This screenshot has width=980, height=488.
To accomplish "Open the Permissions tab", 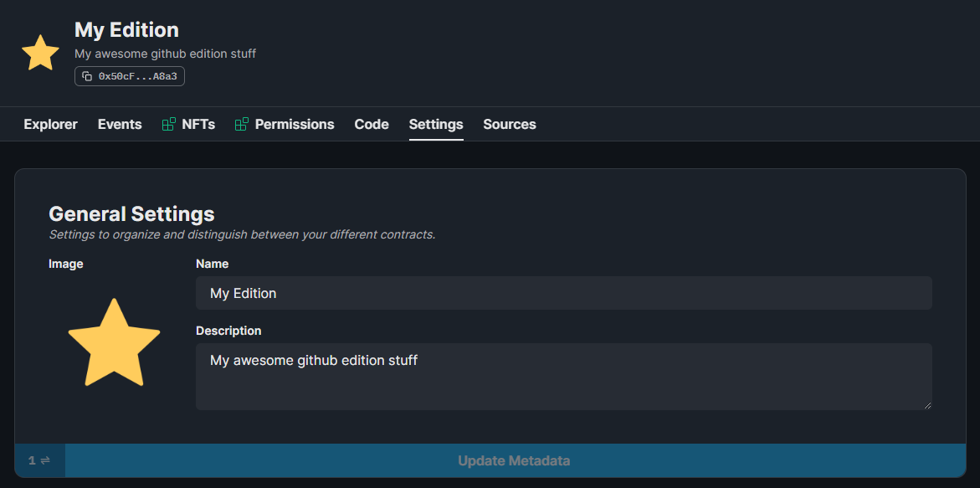I will [295, 124].
